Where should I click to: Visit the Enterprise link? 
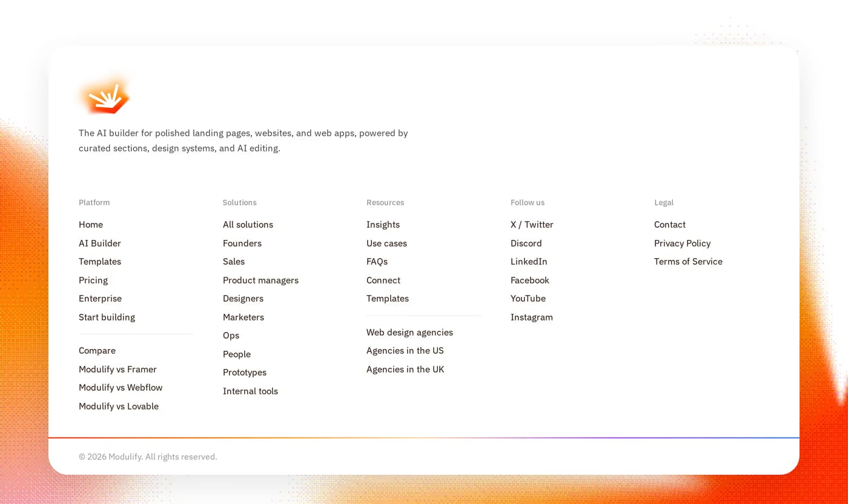100,299
